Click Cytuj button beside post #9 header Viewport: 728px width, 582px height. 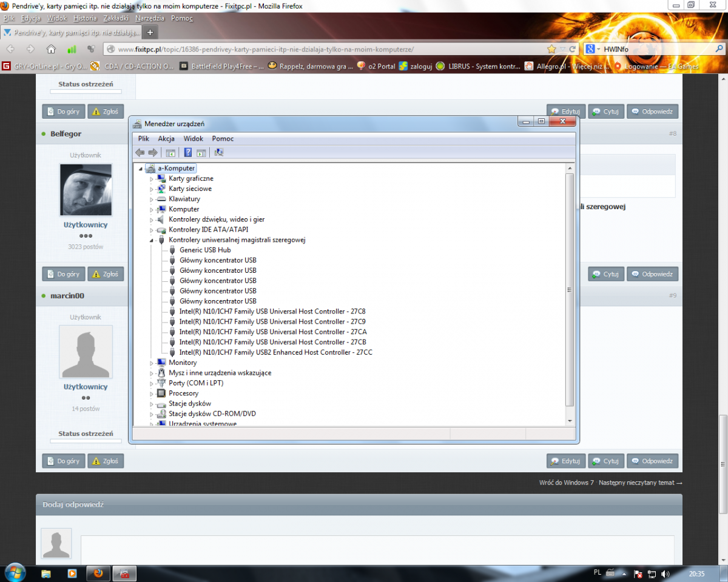pos(605,274)
